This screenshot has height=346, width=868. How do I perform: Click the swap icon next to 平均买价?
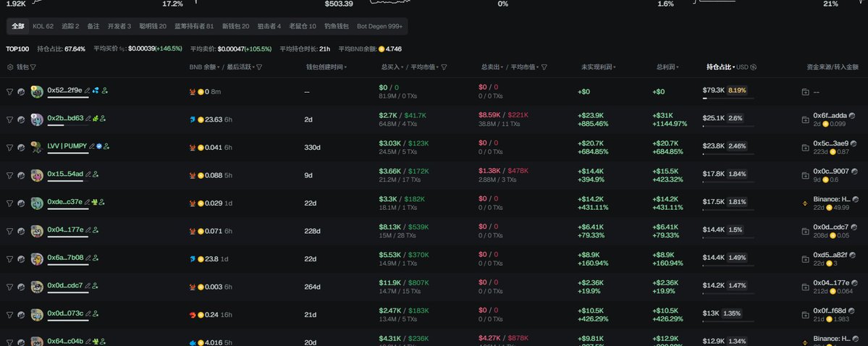122,49
